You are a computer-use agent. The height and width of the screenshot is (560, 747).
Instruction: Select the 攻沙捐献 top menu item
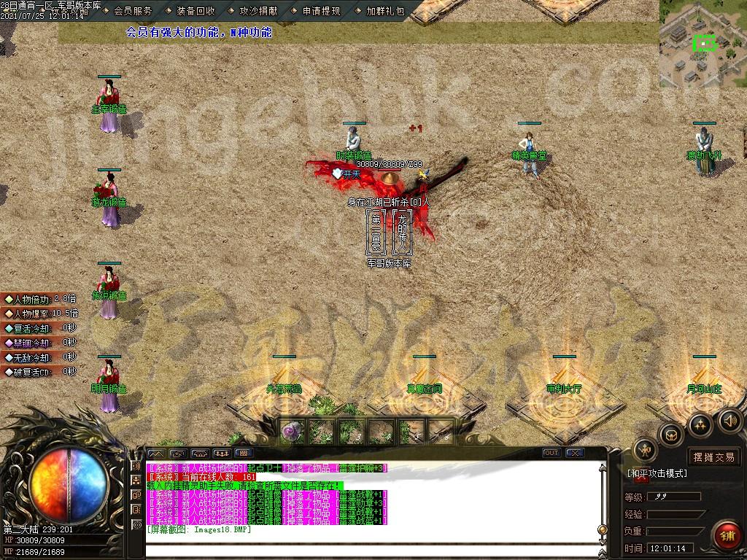(x=258, y=11)
